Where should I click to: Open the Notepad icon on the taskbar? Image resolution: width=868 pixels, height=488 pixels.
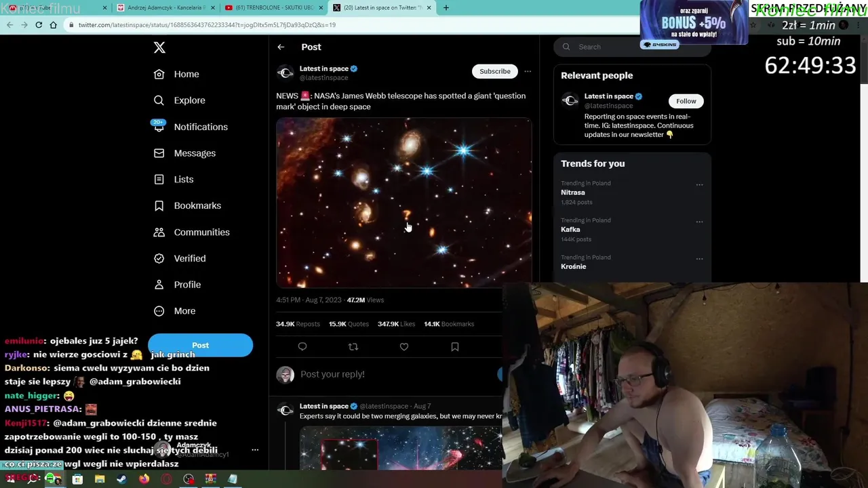pos(233,479)
